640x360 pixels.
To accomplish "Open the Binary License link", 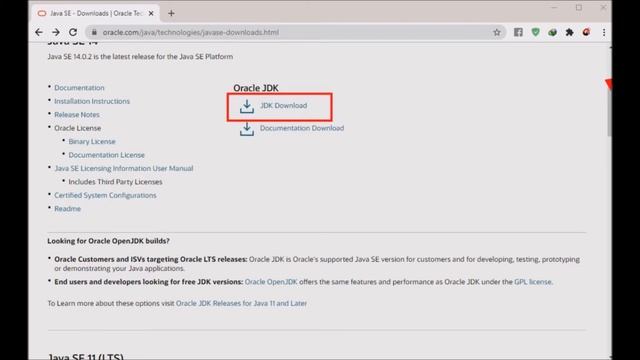I will coord(92,142).
